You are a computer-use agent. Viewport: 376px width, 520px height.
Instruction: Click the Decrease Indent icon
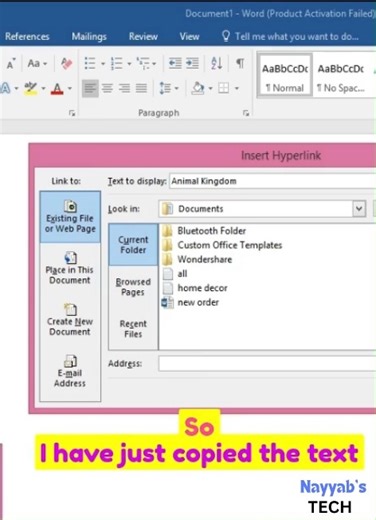(x=175, y=63)
